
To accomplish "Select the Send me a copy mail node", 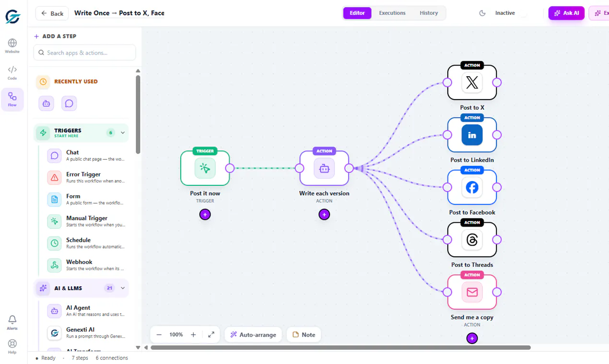I will [472, 292].
